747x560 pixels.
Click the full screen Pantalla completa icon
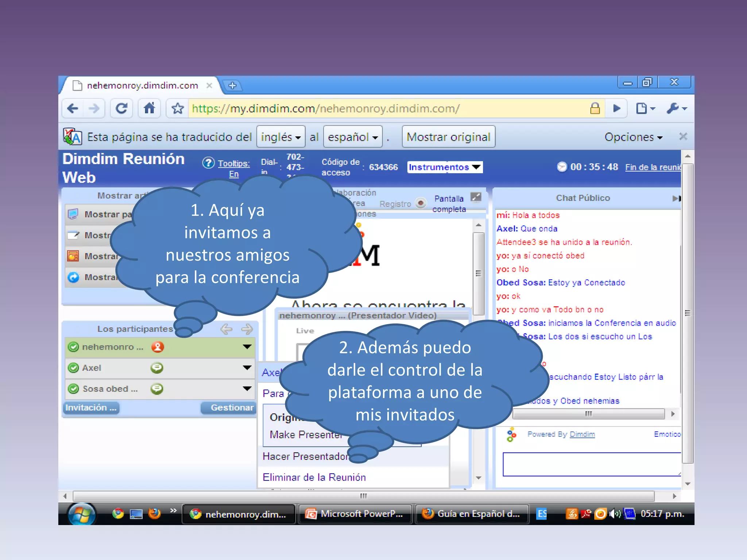tap(476, 197)
